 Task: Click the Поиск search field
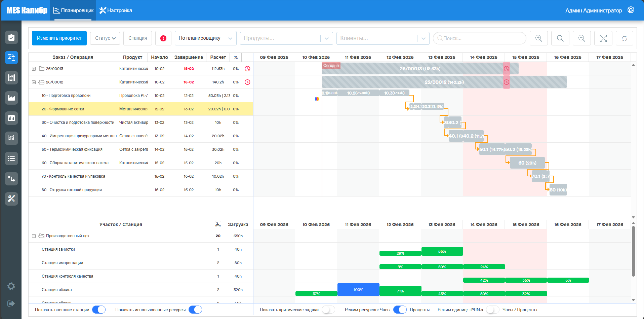tap(479, 38)
